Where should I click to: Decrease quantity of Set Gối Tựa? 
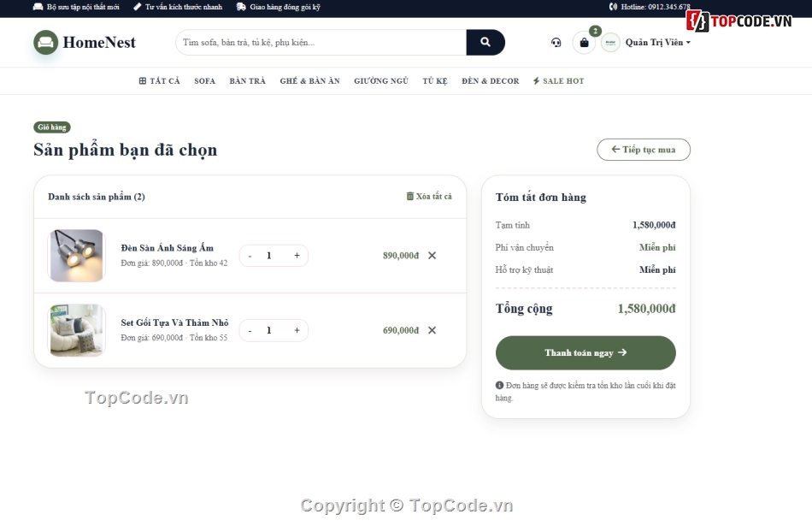coord(250,330)
